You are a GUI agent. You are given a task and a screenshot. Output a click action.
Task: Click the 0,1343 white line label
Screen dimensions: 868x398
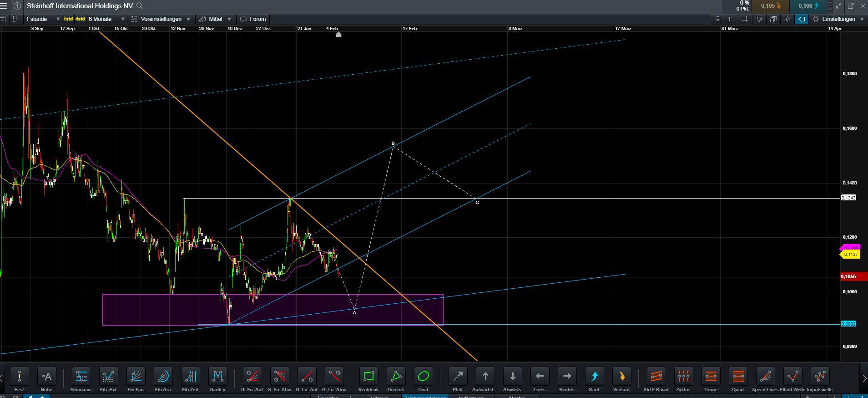(x=848, y=198)
